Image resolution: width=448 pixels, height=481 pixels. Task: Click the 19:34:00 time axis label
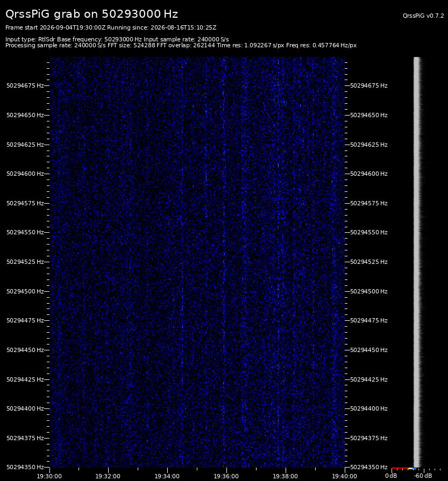pyautogui.click(x=167, y=476)
